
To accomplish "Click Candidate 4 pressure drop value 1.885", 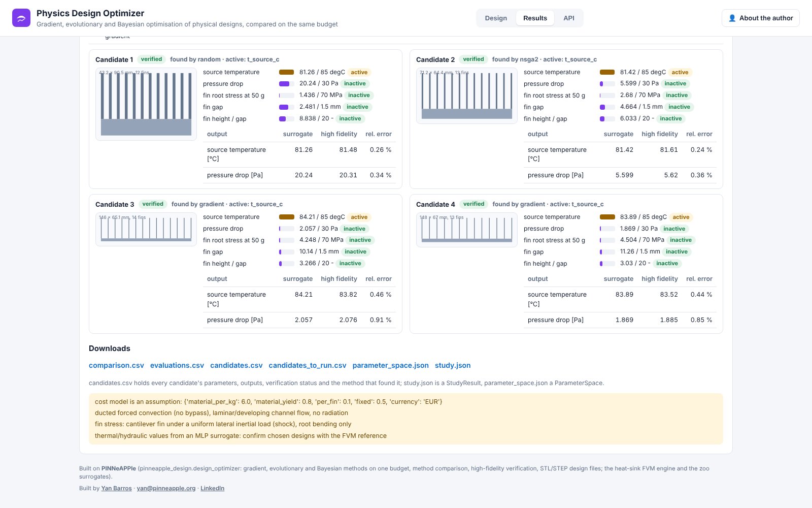I will 669,320.
